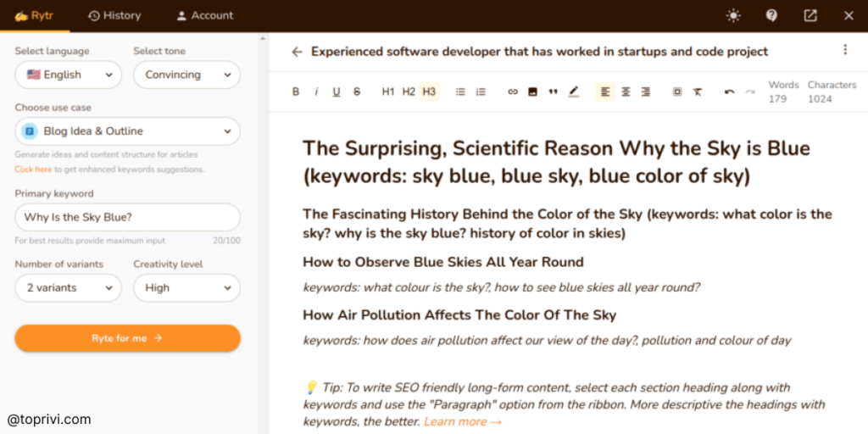Viewport: 868px width, 434px height.
Task: Open the 2 variants dropdown
Action: pos(68,288)
